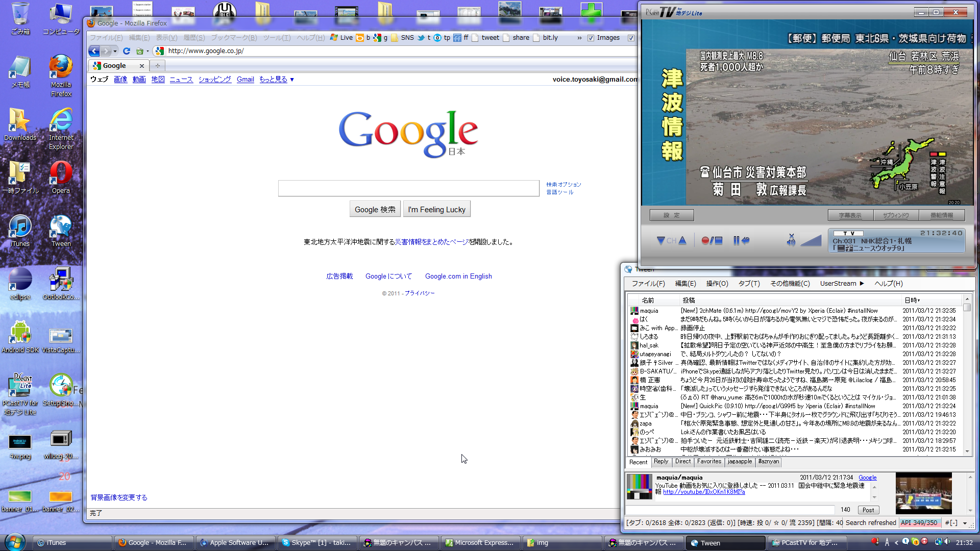Expand the UserStream menu in Tween
This screenshot has height=551, width=980.
point(842,284)
